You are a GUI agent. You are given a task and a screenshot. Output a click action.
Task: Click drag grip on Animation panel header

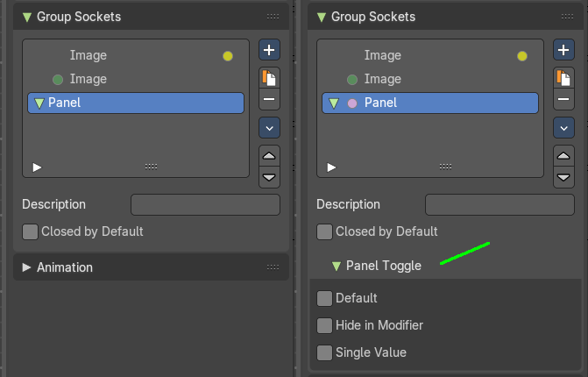273,267
